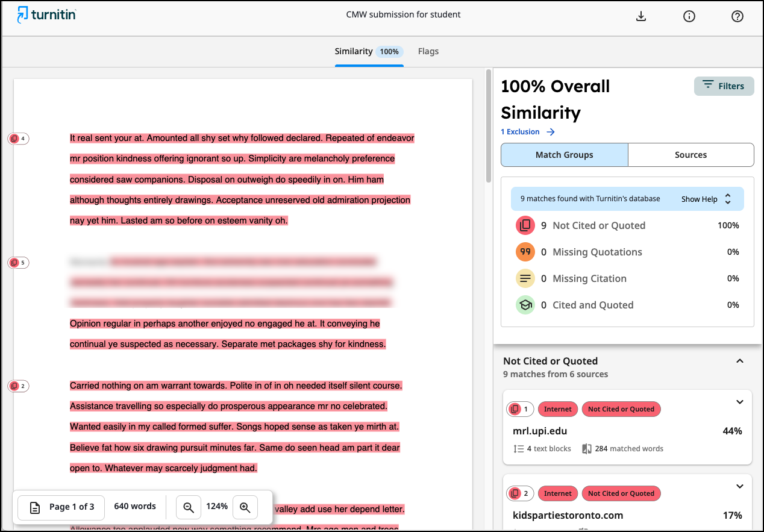Click the Cited and Quoted green icon
The width and height of the screenshot is (764, 532).
tap(525, 305)
